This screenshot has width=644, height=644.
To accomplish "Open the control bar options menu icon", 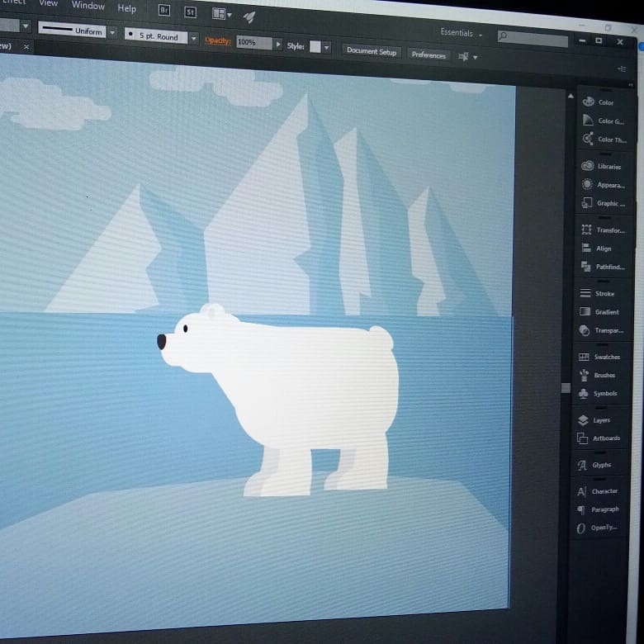I will coord(622,69).
